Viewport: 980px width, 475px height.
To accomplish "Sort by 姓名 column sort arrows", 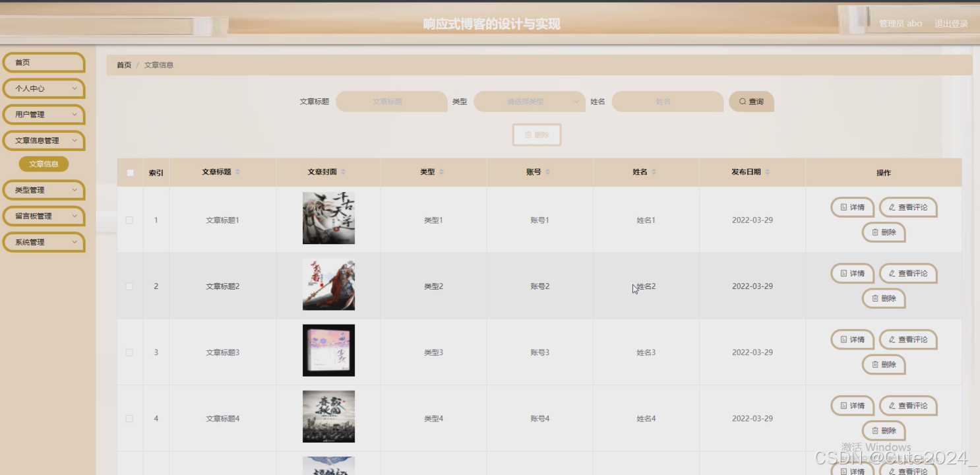I will [x=654, y=172].
